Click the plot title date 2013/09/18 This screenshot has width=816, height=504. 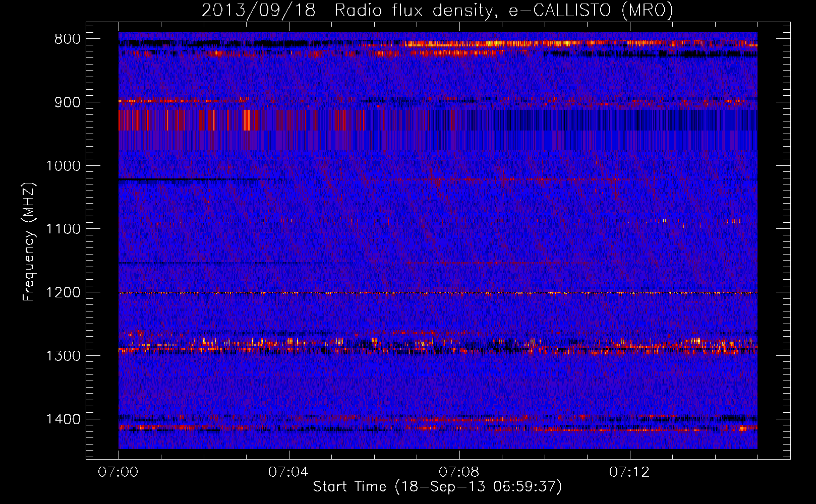[259, 10]
